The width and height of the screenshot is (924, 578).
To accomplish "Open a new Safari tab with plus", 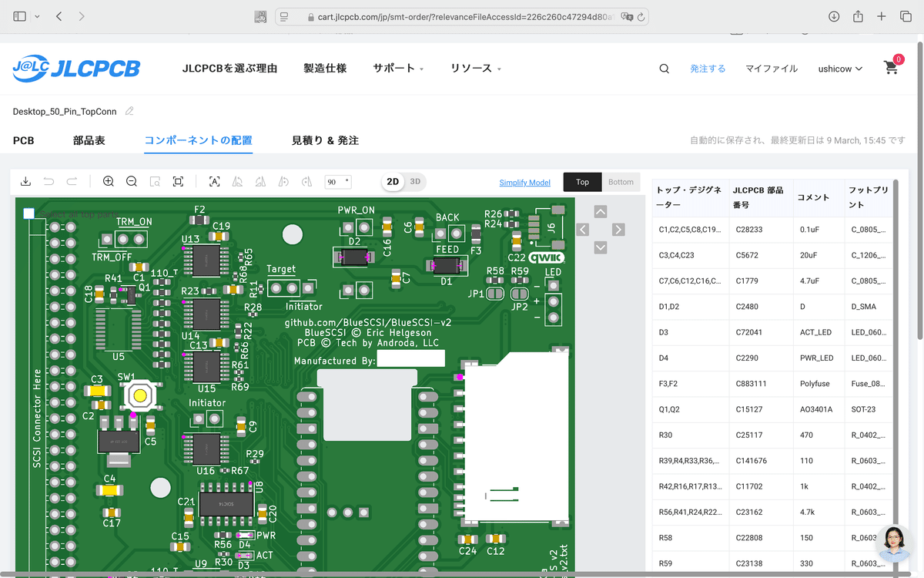I will 882,16.
